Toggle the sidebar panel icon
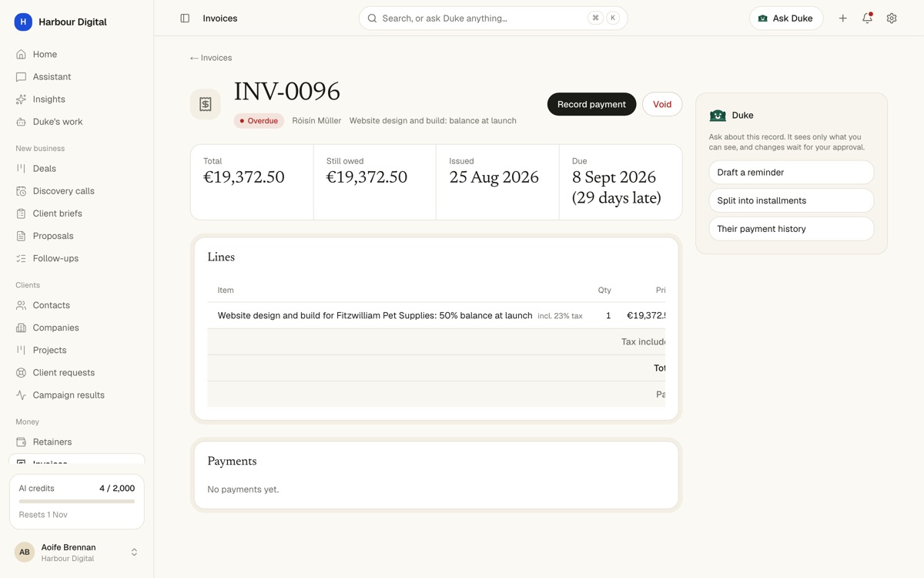 [x=185, y=18]
